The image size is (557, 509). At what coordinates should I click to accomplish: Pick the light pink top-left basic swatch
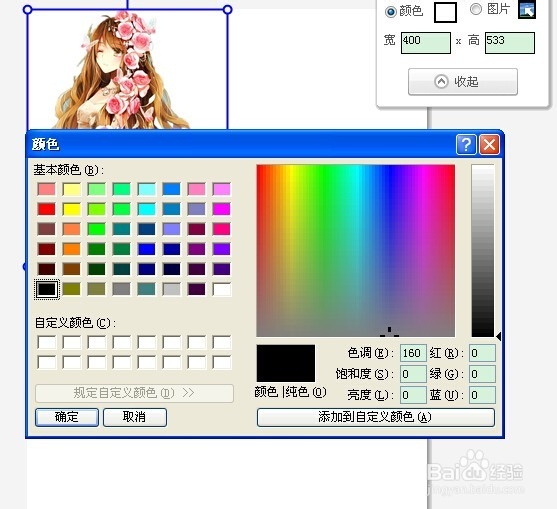click(x=47, y=189)
